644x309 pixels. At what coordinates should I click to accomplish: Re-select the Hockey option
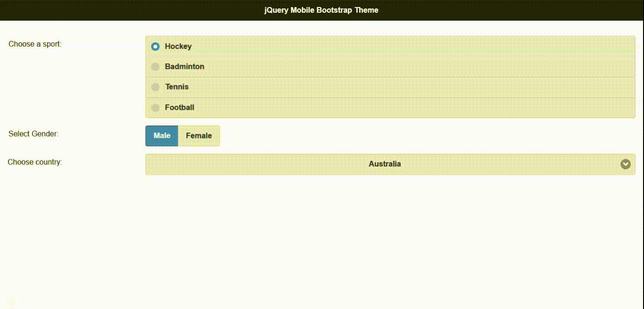coord(178,46)
